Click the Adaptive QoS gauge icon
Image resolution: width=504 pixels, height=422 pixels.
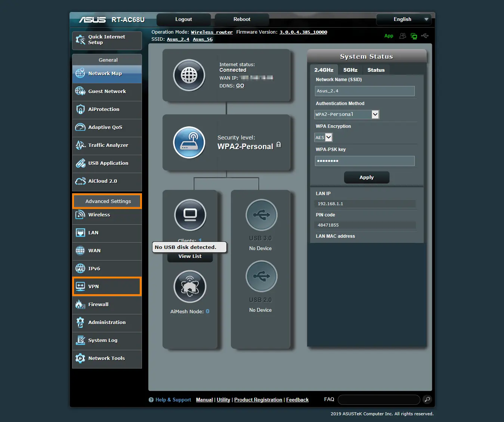click(x=80, y=127)
